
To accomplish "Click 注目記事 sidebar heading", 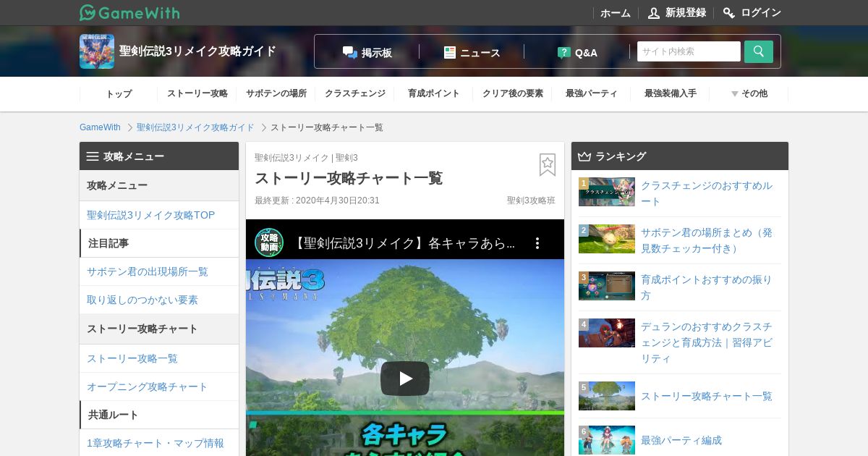I will 109,243.
